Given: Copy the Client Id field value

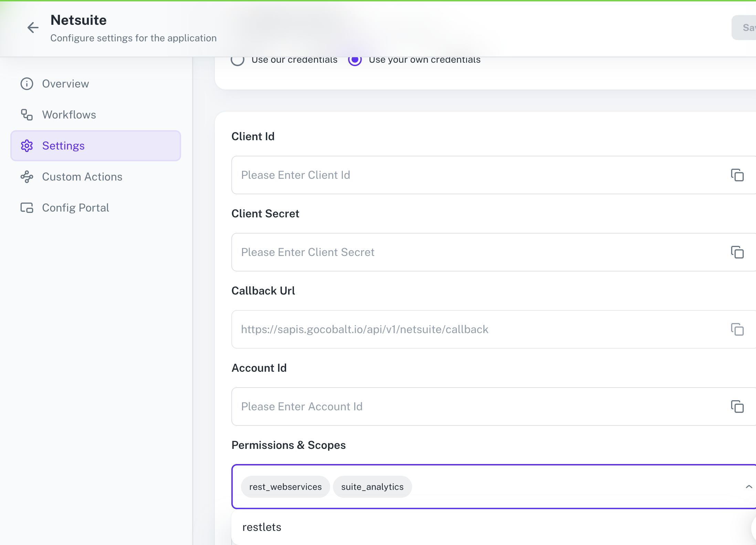Looking at the screenshot, I should click(737, 175).
